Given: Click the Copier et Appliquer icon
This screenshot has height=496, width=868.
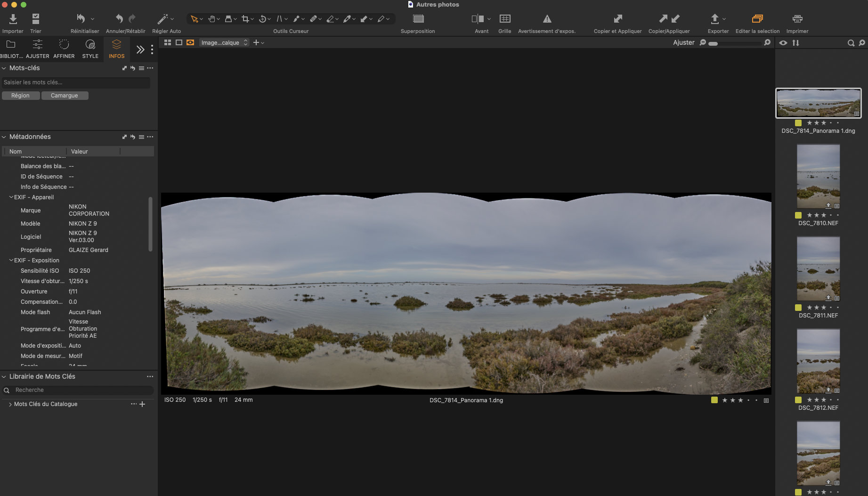Looking at the screenshot, I should tap(618, 19).
